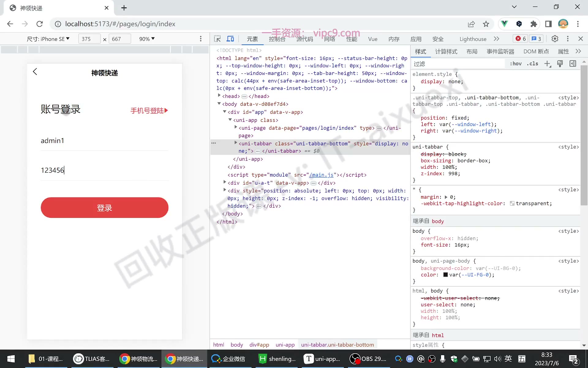The width and height of the screenshot is (588, 368).
Task: Toggle the :hov element state panel
Action: (516, 63)
